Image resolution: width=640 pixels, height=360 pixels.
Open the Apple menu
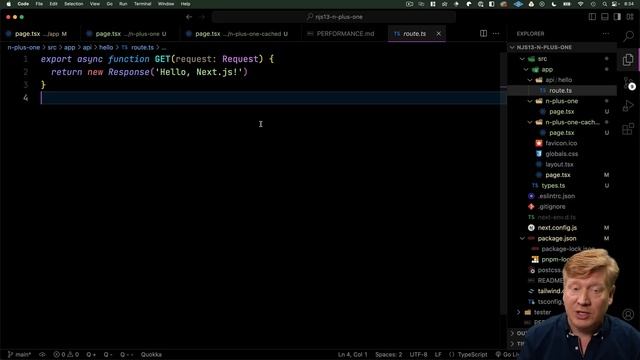tap(9, 4)
